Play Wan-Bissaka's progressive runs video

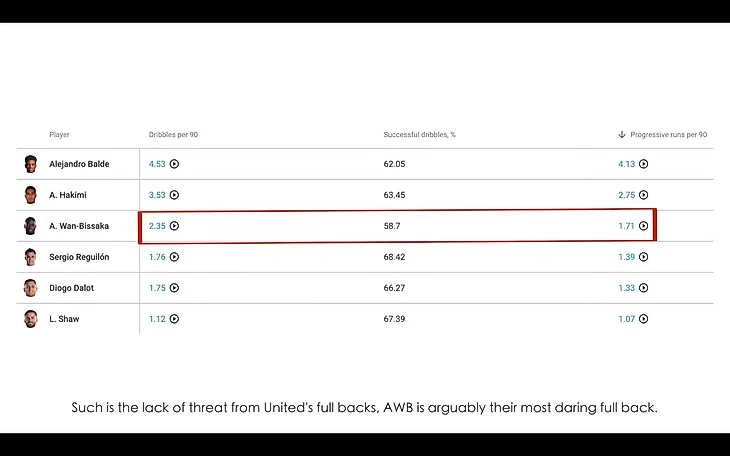click(x=643, y=226)
